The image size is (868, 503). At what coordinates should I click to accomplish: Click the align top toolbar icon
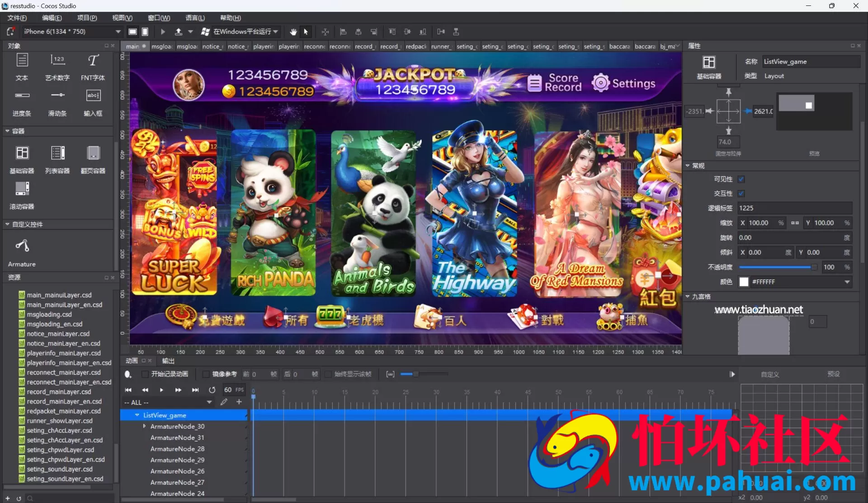tap(392, 32)
